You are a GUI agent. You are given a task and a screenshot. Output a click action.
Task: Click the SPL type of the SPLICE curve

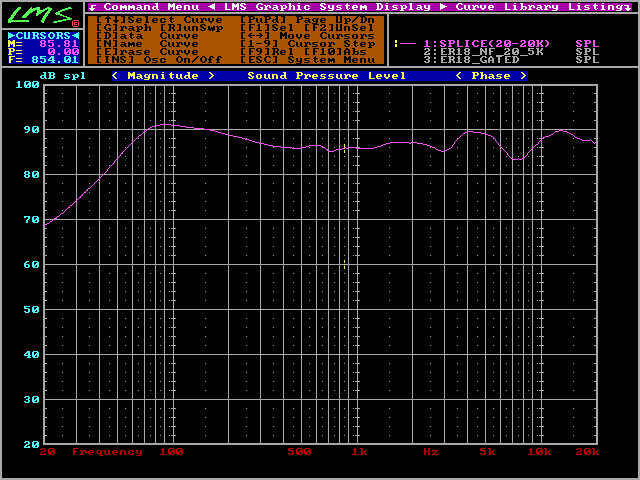tap(587, 43)
